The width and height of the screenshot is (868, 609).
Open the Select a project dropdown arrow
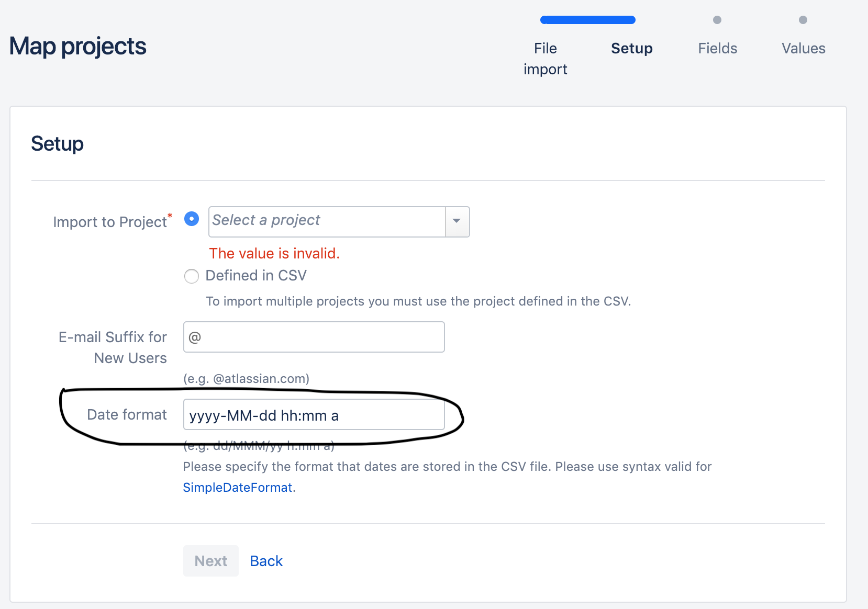(x=457, y=221)
